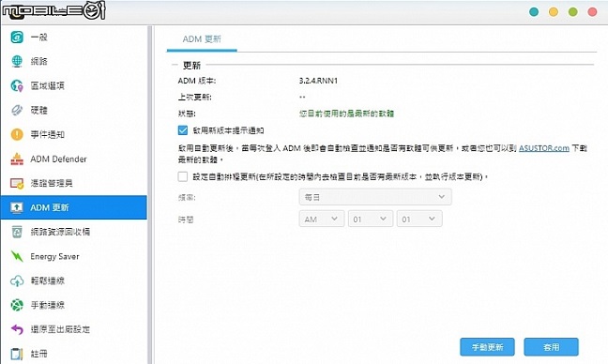608x364 pixels.
Task: Select the Energy Saver lightning icon
Action: point(17,256)
